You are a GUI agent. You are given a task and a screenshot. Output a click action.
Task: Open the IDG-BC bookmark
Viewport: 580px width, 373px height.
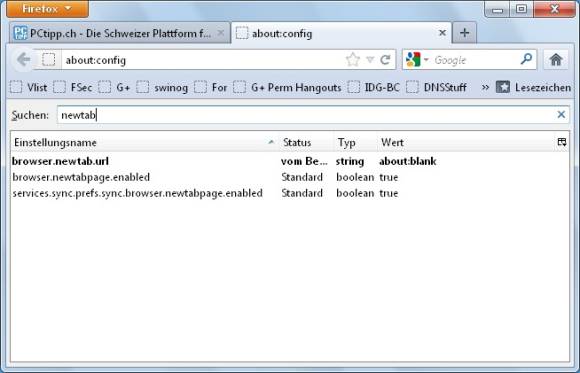(374, 88)
